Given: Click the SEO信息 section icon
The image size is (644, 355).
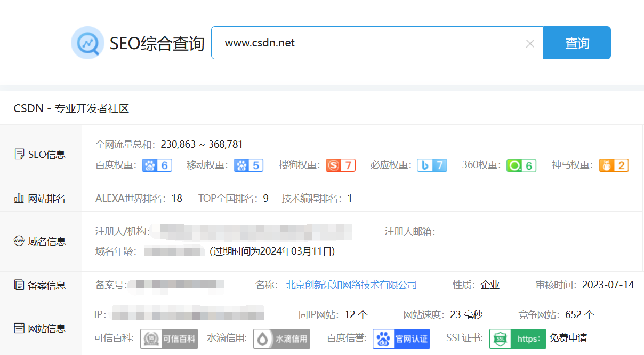Looking at the screenshot, I should point(19,155).
